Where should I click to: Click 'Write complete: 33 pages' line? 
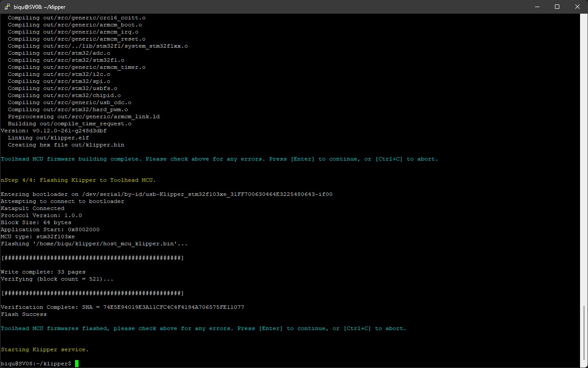pos(43,272)
